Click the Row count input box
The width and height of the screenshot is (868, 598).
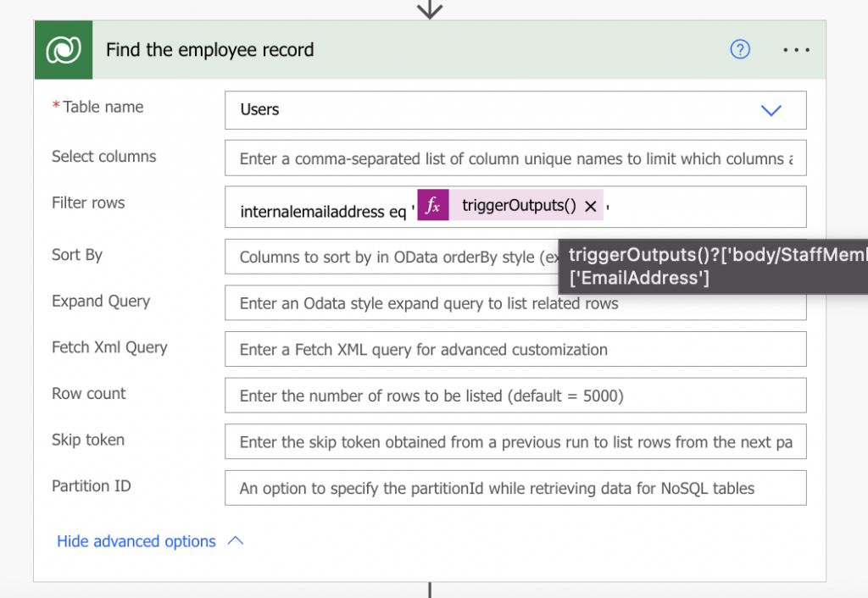pyautogui.click(x=515, y=396)
